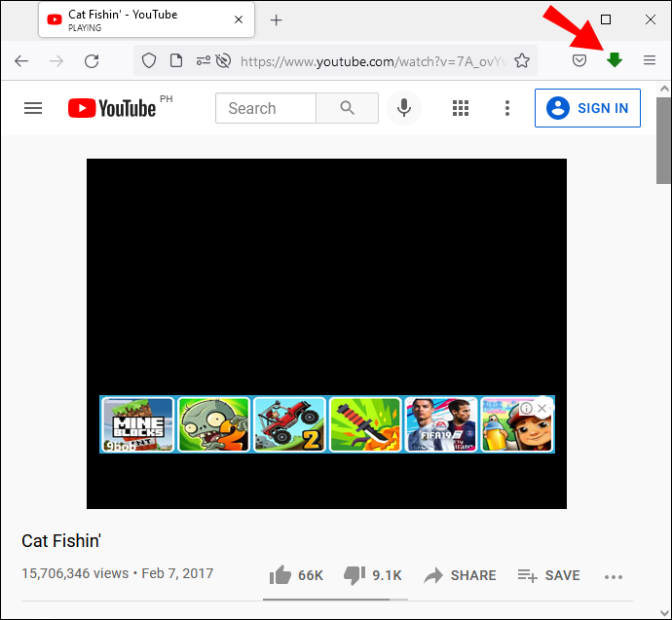Open YouTube settings three-dot menu

point(507,108)
